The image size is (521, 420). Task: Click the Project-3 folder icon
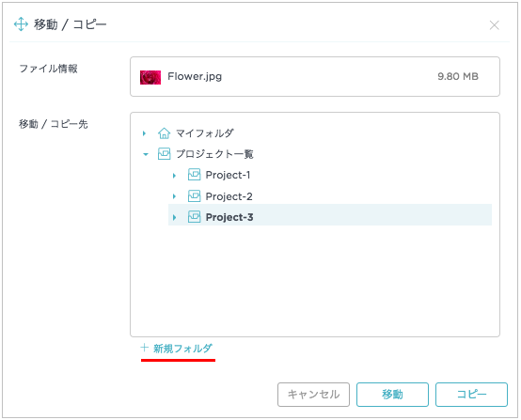194,217
